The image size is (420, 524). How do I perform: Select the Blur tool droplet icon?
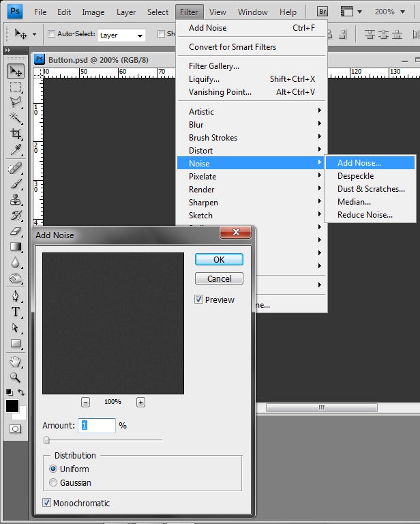tap(16, 262)
